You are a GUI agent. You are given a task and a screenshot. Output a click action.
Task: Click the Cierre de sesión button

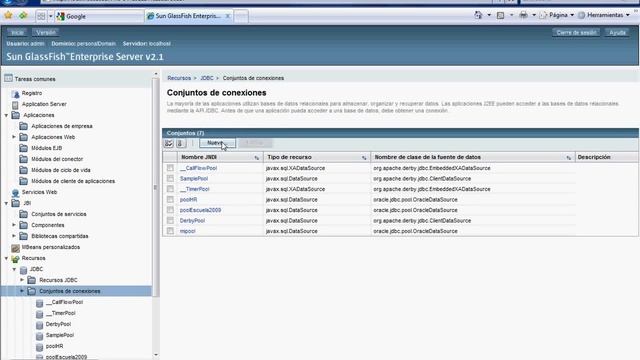coord(576,33)
